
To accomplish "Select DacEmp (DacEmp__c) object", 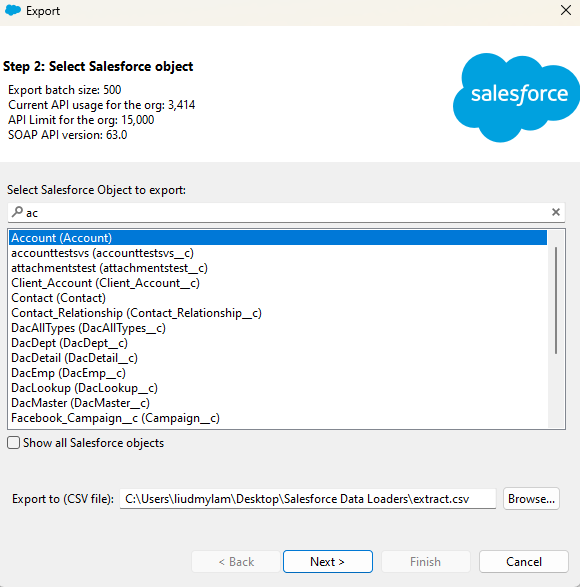I will pos(277,373).
